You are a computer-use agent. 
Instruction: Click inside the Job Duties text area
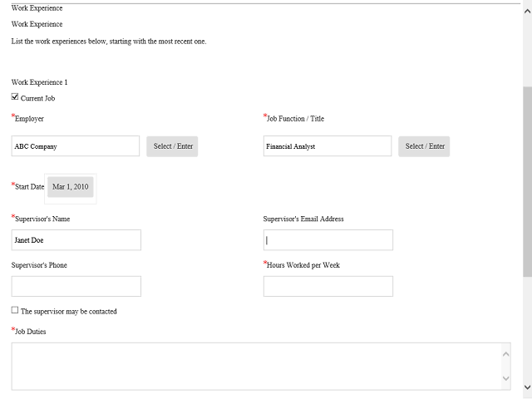pos(257,367)
